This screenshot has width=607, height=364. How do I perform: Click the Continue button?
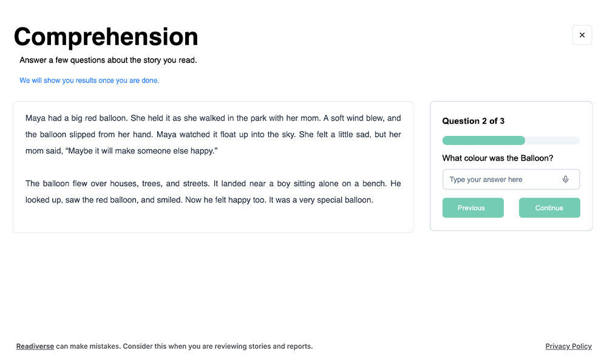click(549, 207)
